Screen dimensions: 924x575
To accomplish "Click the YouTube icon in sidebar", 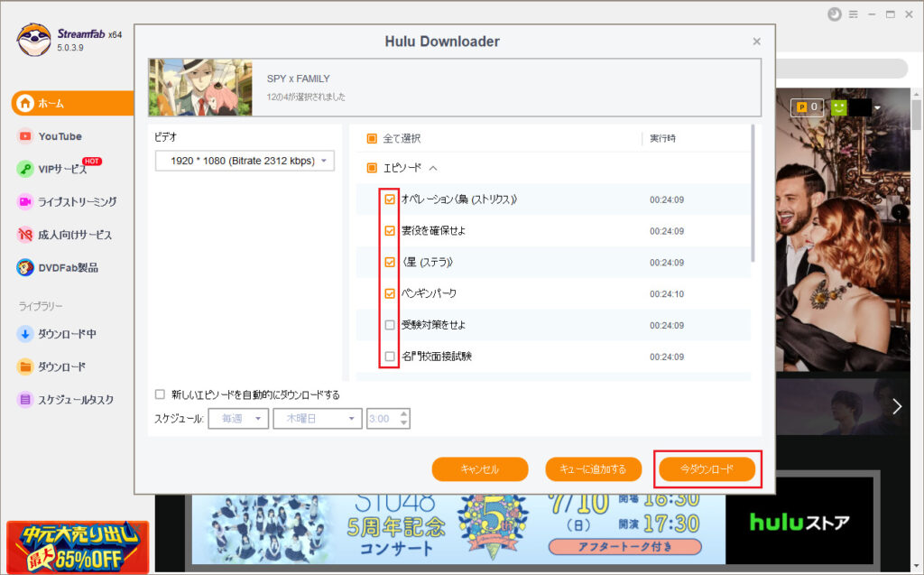I will [24, 136].
